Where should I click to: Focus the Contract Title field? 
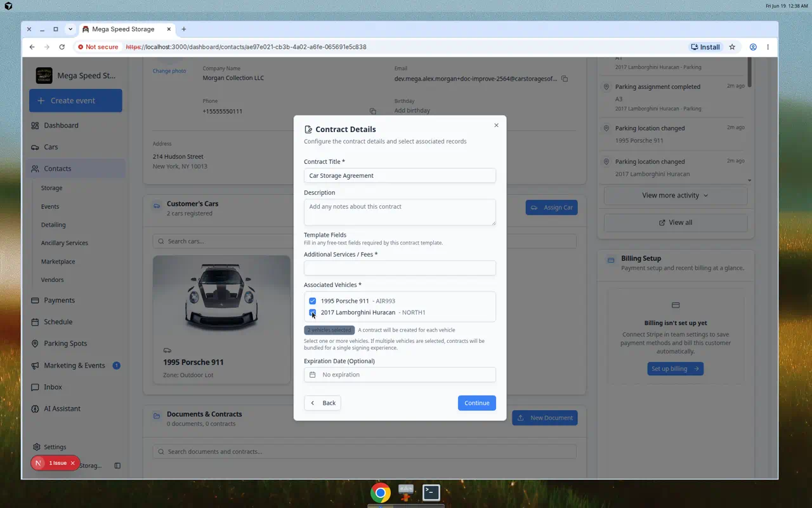(400, 176)
